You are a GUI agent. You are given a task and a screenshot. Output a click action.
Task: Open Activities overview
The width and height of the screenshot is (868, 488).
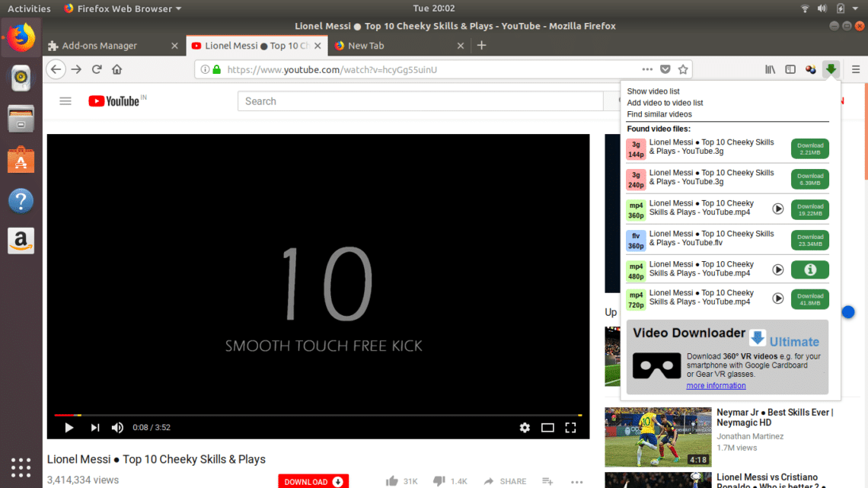click(29, 8)
